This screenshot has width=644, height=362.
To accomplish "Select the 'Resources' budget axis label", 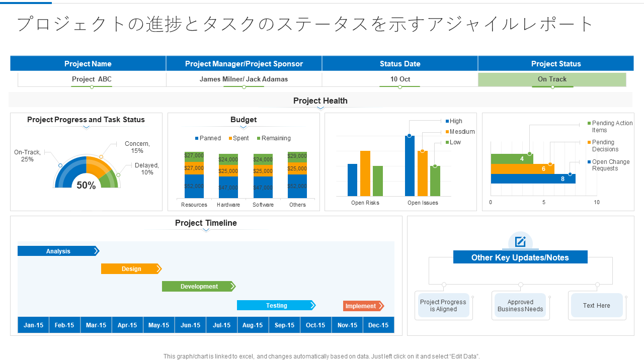I will 194,205.
